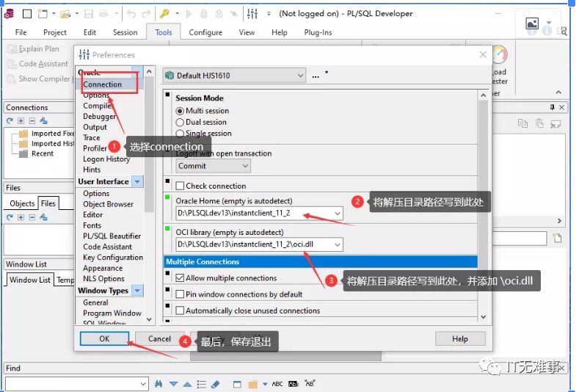Click the Open file folder toolbar icon
The width and height of the screenshot is (579, 392).
tap(65, 14)
